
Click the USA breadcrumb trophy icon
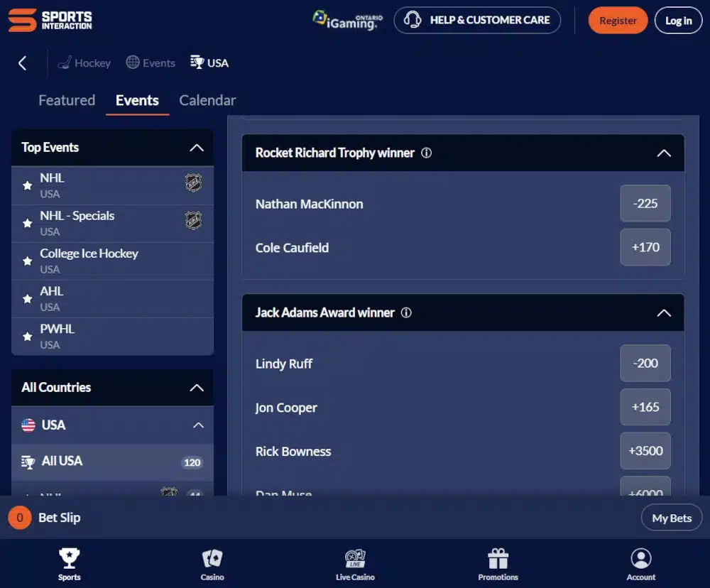197,62
